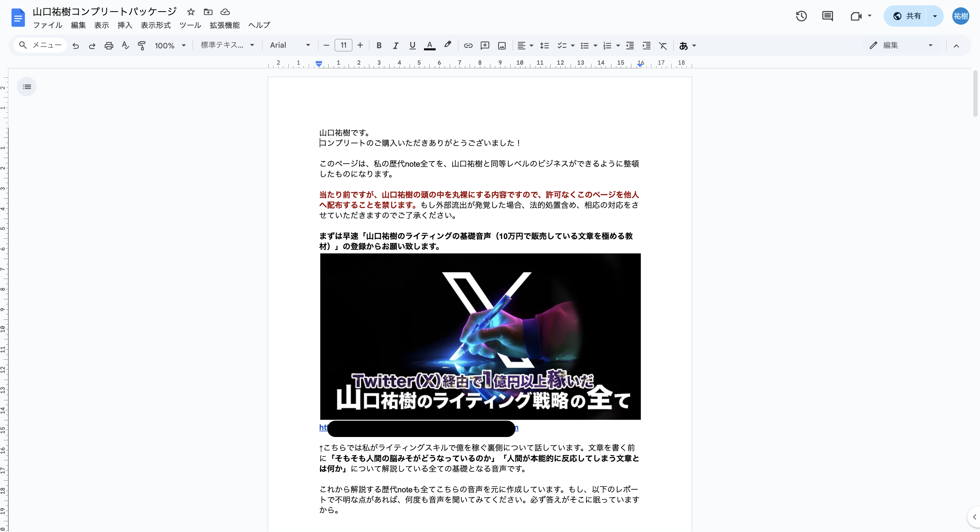This screenshot has height=532, width=980.
Task: Toggle bold formatting
Action: point(379,46)
